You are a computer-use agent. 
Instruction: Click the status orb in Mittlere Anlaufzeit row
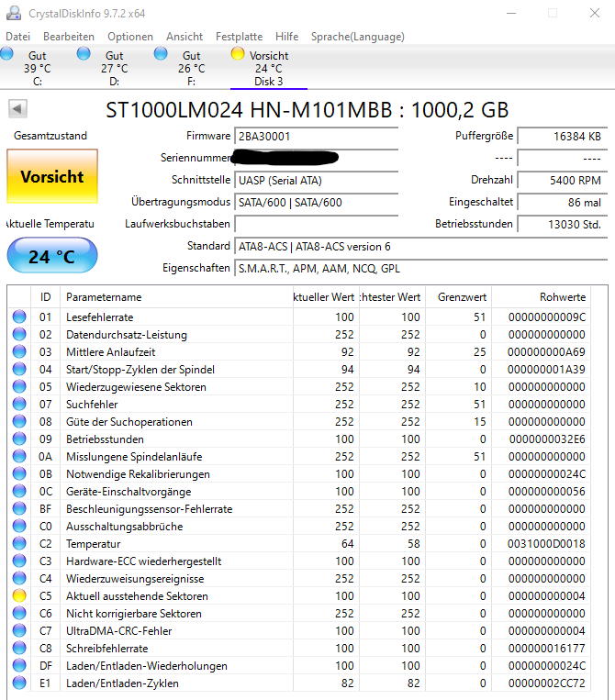pos(19,351)
